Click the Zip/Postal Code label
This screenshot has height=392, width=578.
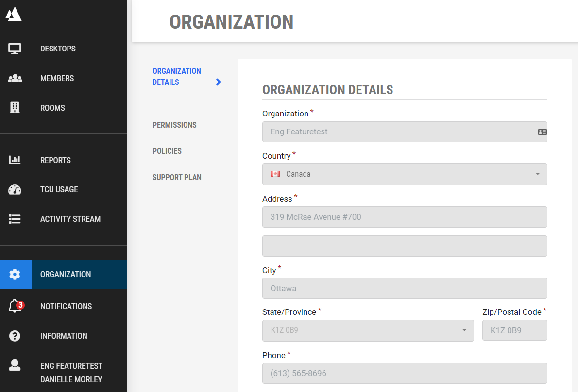click(x=511, y=312)
